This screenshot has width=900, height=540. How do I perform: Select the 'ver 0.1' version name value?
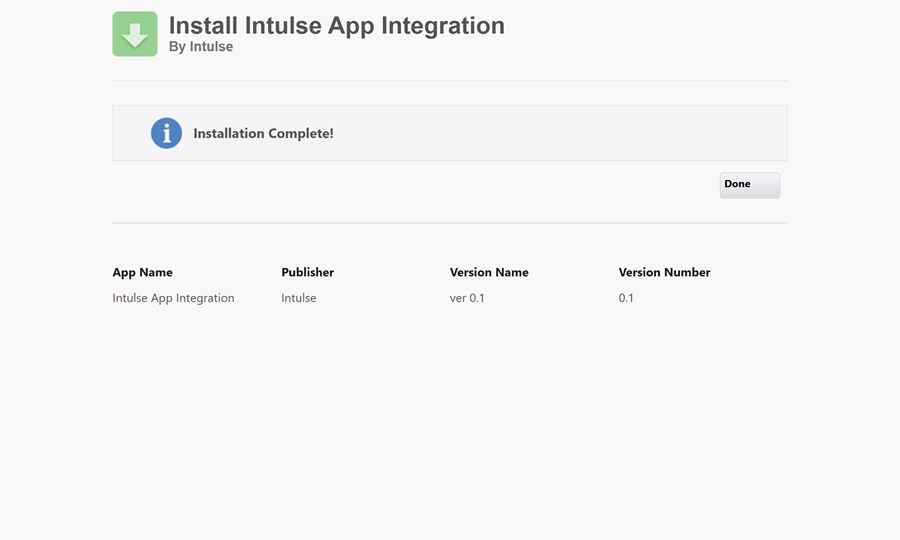tap(467, 298)
